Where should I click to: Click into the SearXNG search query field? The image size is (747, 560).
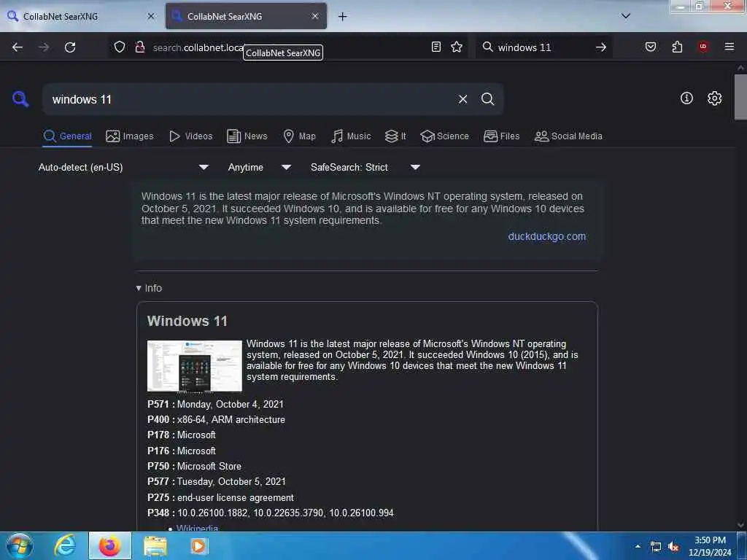(x=250, y=99)
